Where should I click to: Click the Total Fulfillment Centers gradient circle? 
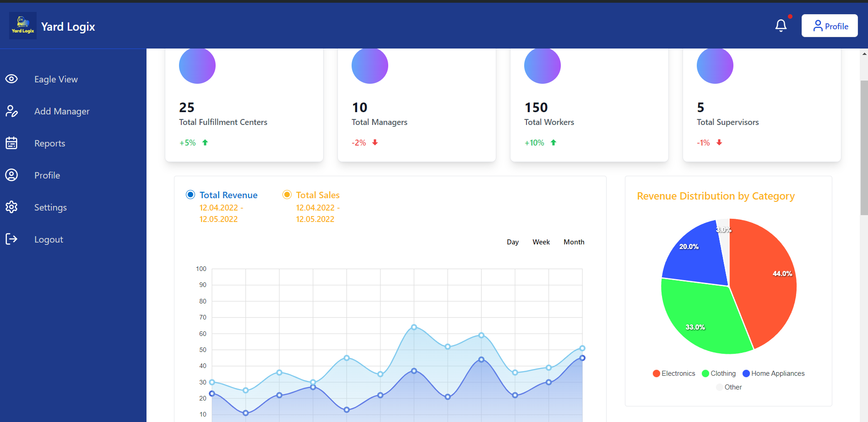pos(197,65)
